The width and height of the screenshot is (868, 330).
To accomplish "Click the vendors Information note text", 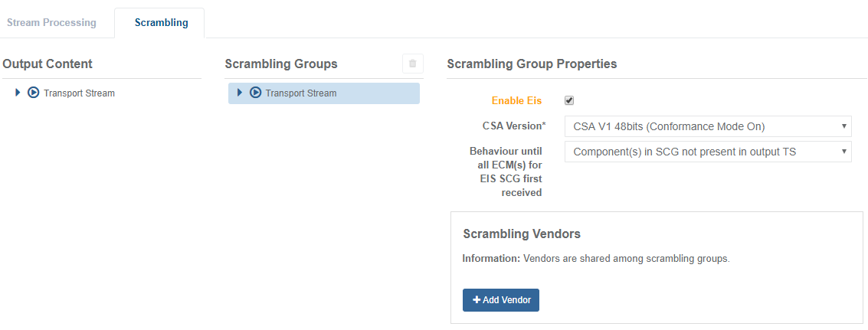I will pyautogui.click(x=596, y=259).
